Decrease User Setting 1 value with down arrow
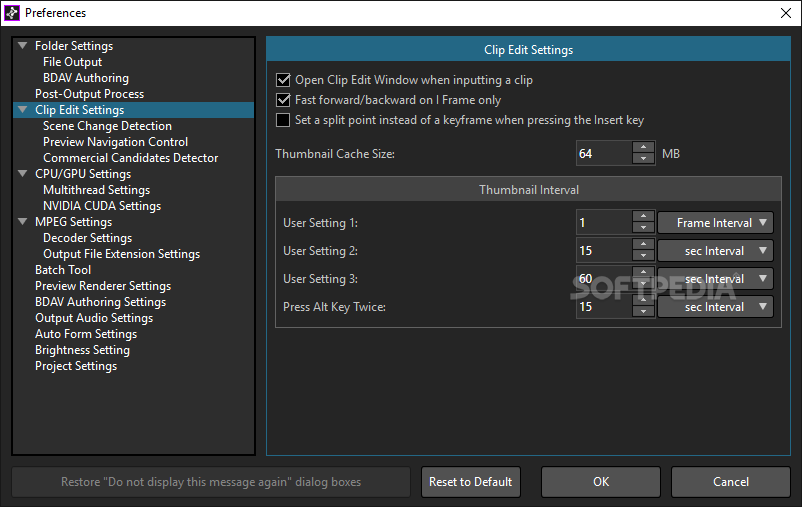The height and width of the screenshot is (507, 802). point(643,228)
